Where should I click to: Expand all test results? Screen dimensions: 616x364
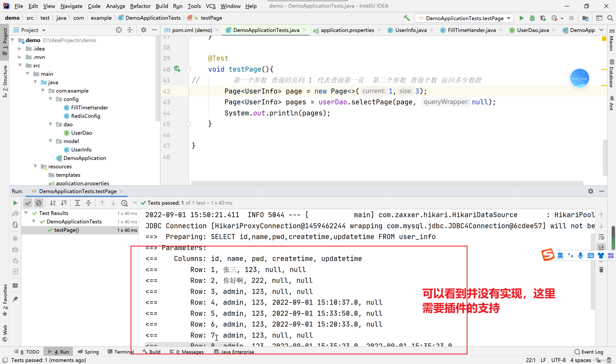[77, 203]
